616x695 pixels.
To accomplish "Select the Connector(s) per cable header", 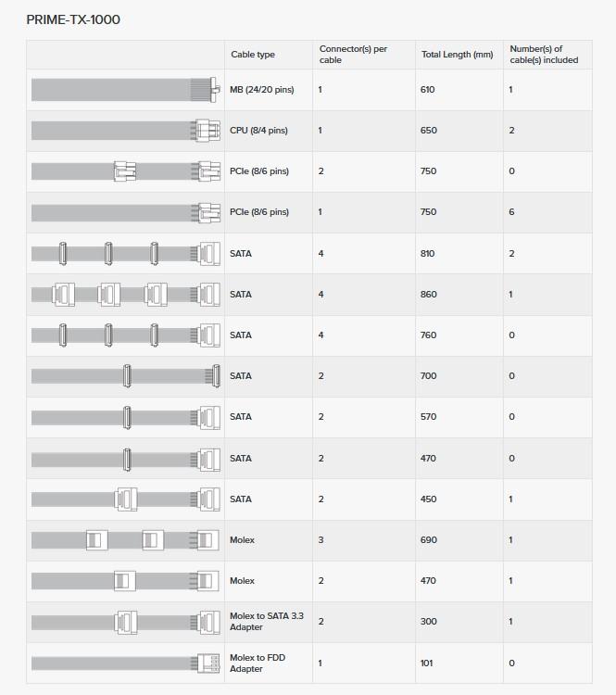I will point(353,54).
